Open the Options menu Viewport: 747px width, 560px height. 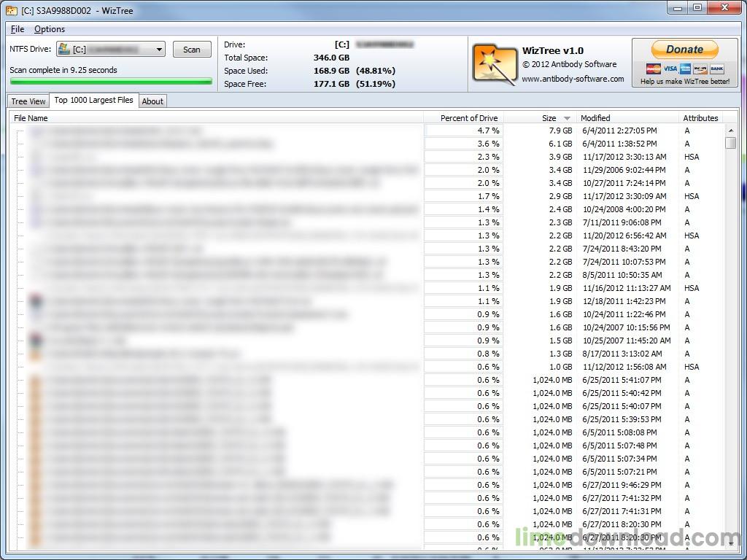coord(50,29)
